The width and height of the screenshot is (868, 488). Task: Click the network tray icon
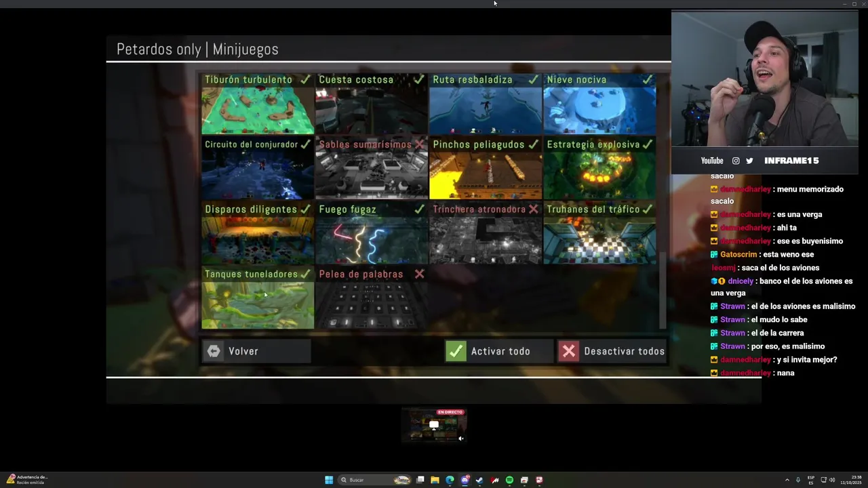point(823,480)
